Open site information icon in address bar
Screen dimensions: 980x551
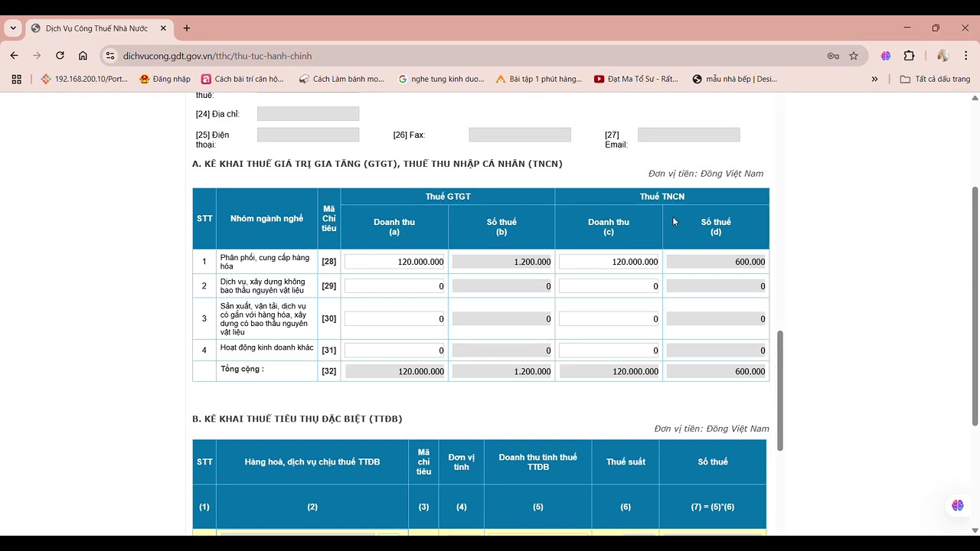click(x=110, y=56)
